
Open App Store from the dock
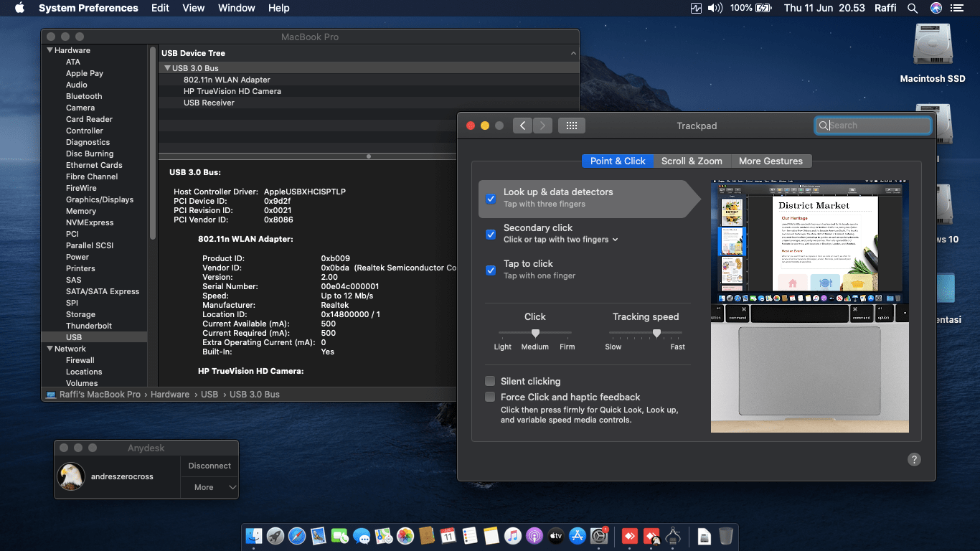coord(578,536)
